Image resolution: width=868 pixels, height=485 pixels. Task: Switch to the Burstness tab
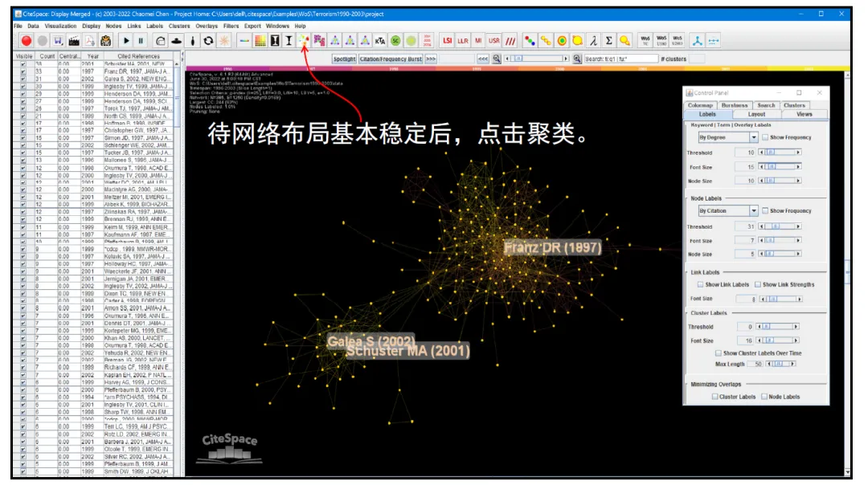[x=735, y=105]
